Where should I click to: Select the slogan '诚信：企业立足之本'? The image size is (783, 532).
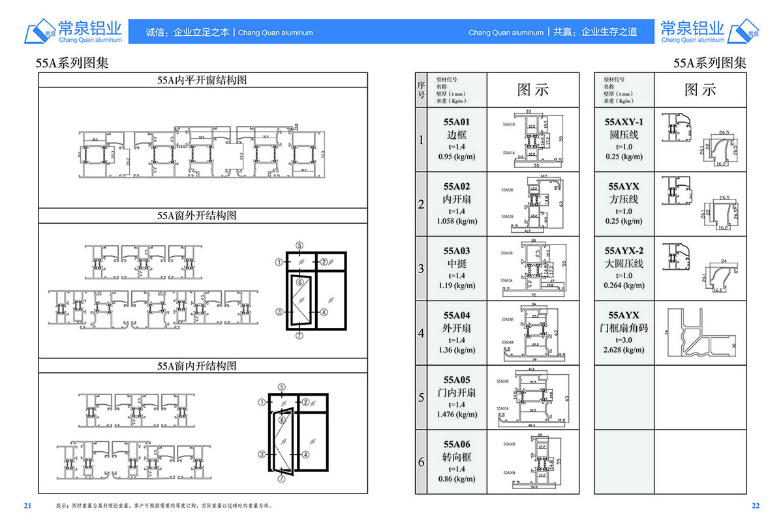coord(188,32)
